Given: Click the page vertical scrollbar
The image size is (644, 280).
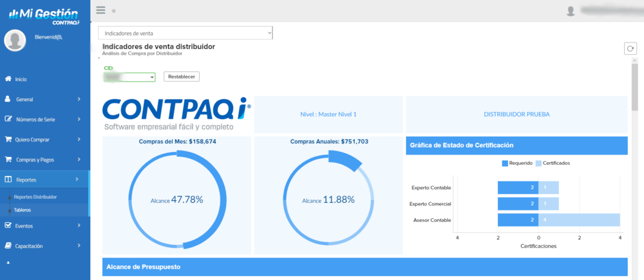Looking at the screenshot, I should tap(634, 84).
